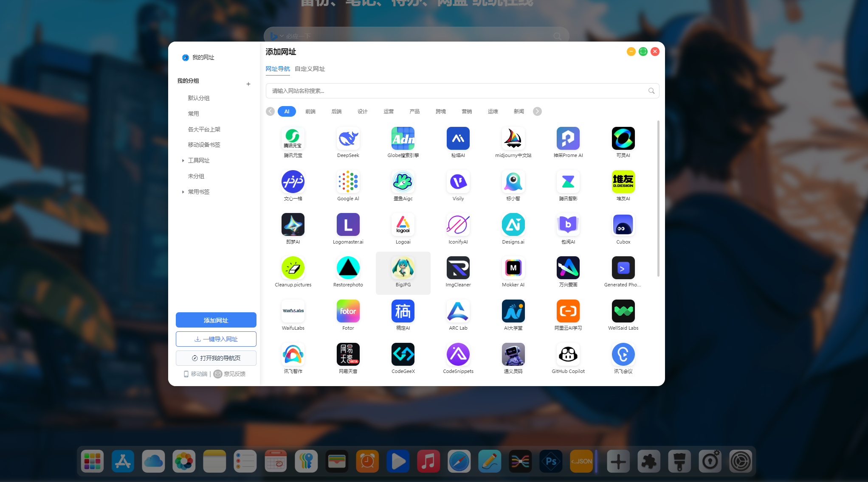868x482 pixels.
Task: Switch to the 网址导航 tab
Action: 278,69
